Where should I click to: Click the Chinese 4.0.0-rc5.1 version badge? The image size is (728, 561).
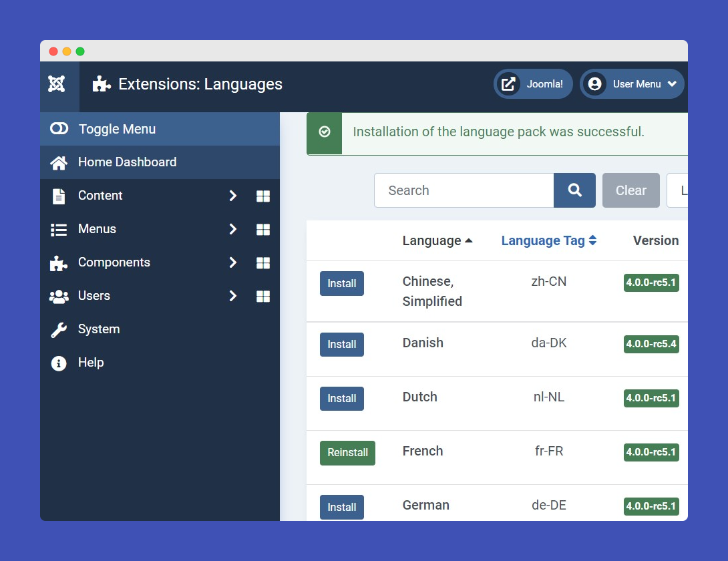tap(651, 283)
